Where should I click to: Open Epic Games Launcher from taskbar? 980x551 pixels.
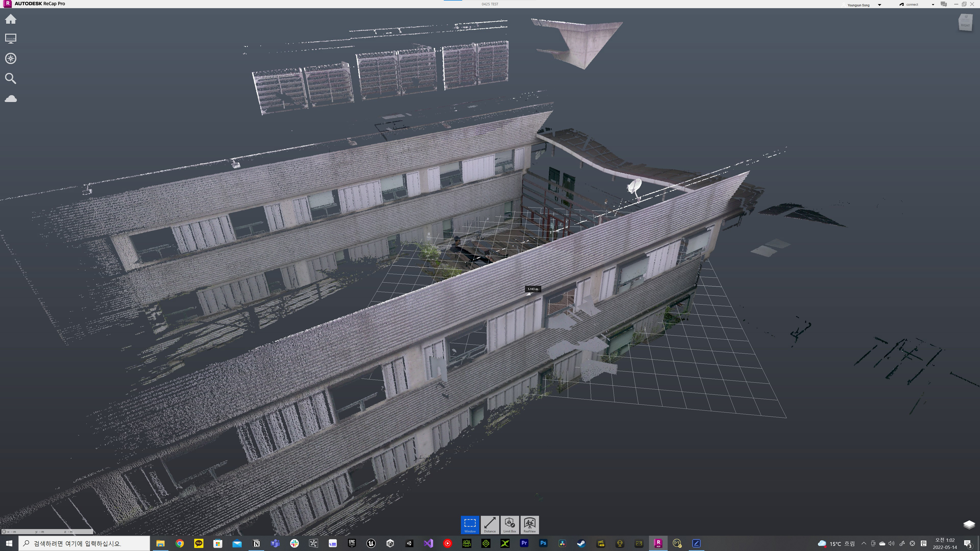pos(352,543)
